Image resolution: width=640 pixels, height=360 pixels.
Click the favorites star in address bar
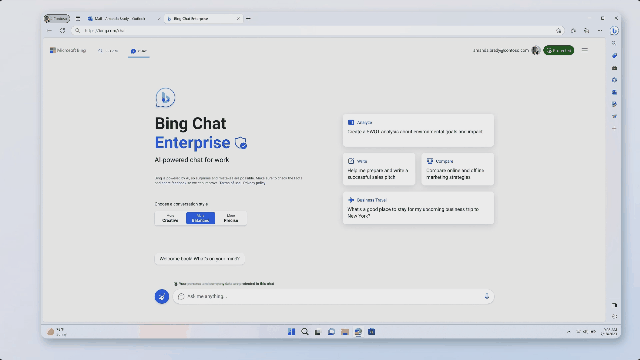pos(558,31)
